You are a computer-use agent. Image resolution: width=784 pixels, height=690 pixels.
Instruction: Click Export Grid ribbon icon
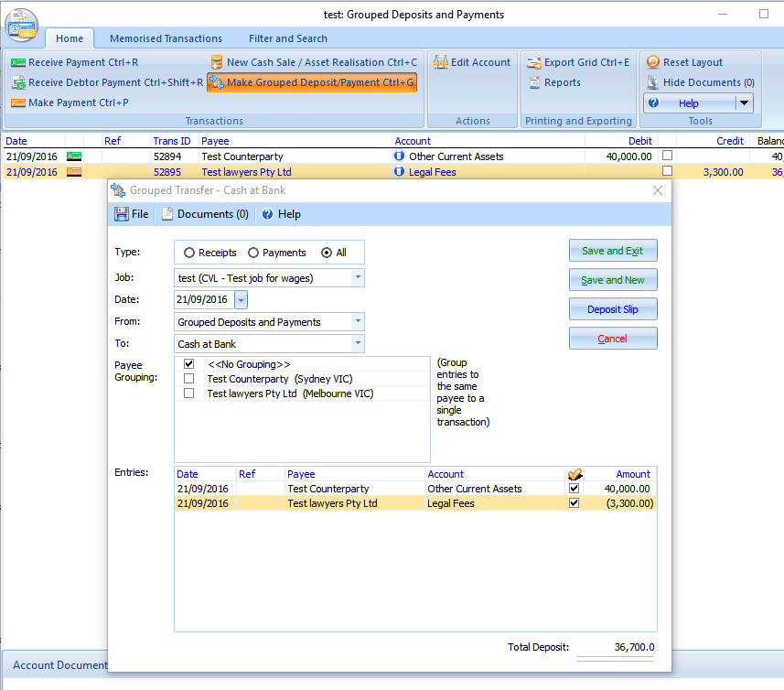click(534, 62)
